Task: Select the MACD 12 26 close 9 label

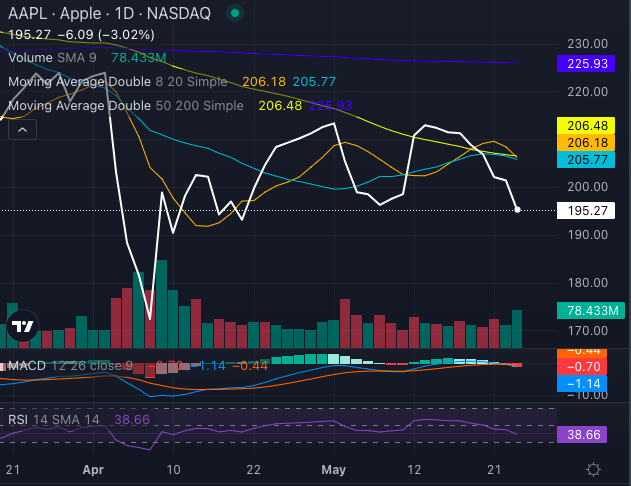Action: coord(70,366)
